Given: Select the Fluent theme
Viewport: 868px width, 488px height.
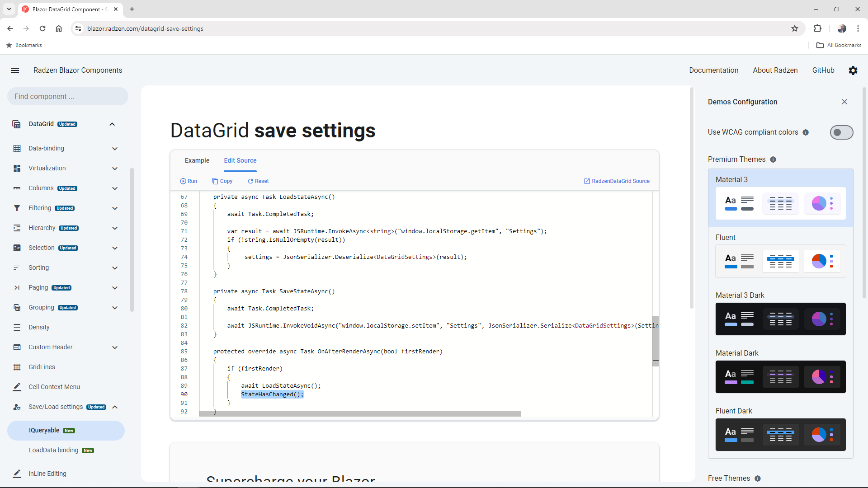Looking at the screenshot, I should [780, 256].
